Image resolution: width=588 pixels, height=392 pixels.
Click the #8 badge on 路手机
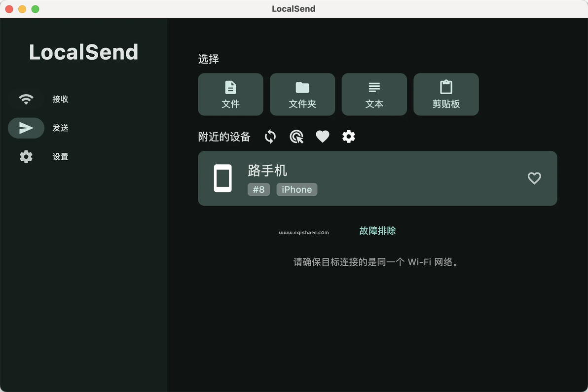(258, 189)
